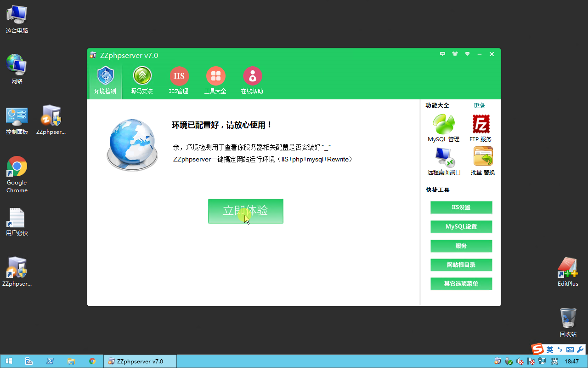Select the 用户必读 desktop file
The height and width of the screenshot is (368, 588).
pos(17,221)
